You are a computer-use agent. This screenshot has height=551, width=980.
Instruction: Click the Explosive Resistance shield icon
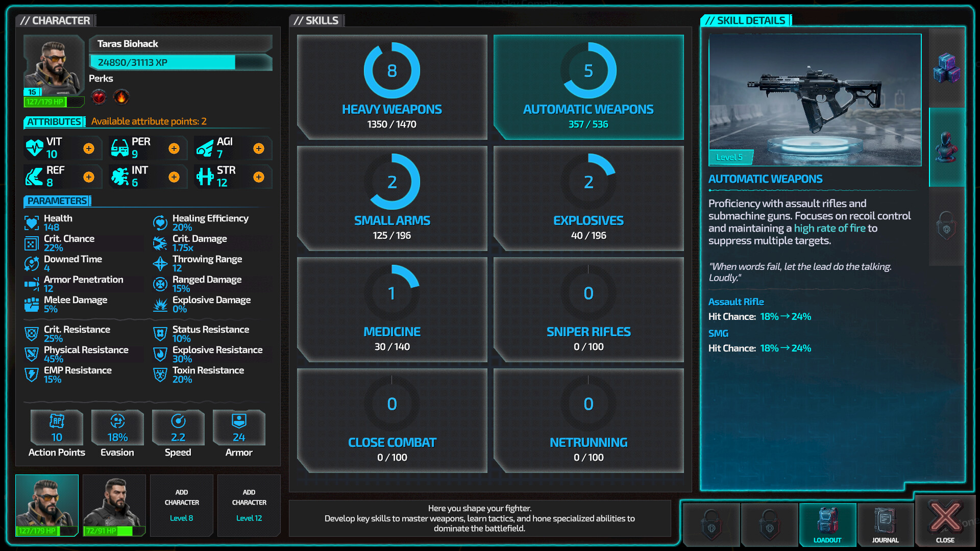(160, 355)
